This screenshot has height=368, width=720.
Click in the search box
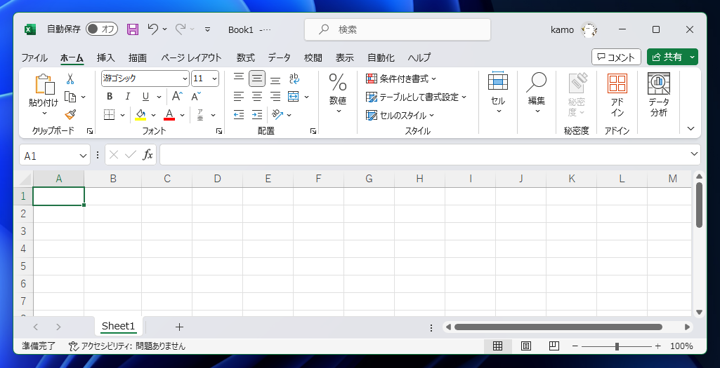pyautogui.click(x=398, y=29)
